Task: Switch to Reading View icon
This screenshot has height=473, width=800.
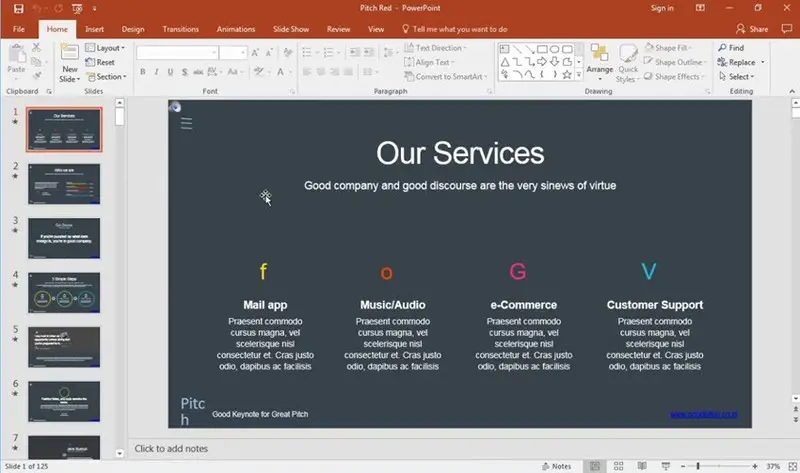Action: pos(642,466)
